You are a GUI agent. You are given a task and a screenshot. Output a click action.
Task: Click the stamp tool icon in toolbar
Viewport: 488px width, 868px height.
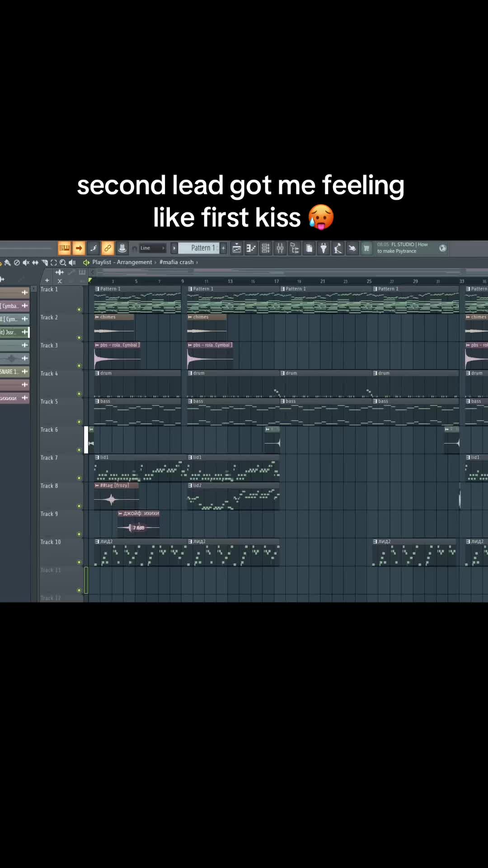[122, 248]
